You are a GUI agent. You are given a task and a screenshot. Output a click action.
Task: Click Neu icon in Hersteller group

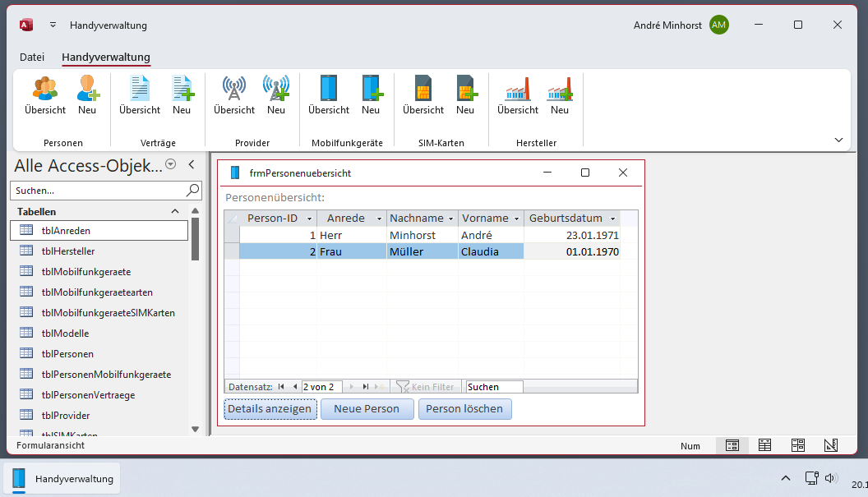(560, 94)
